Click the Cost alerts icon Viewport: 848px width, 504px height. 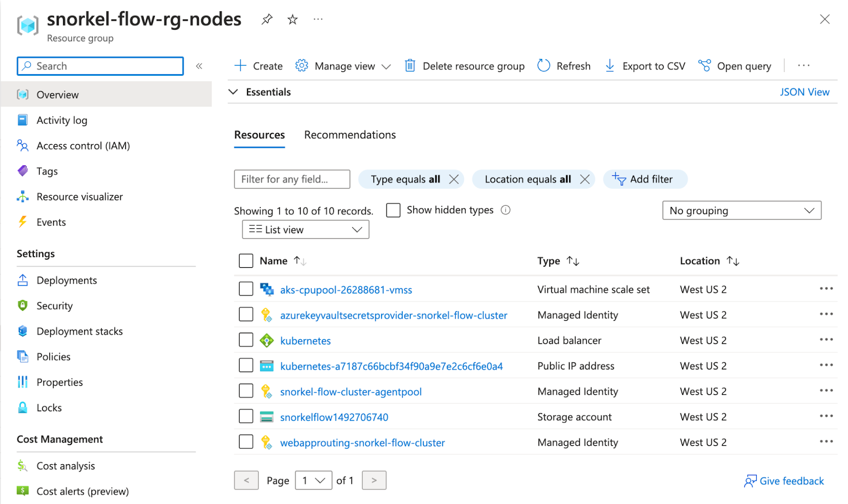[x=23, y=491]
